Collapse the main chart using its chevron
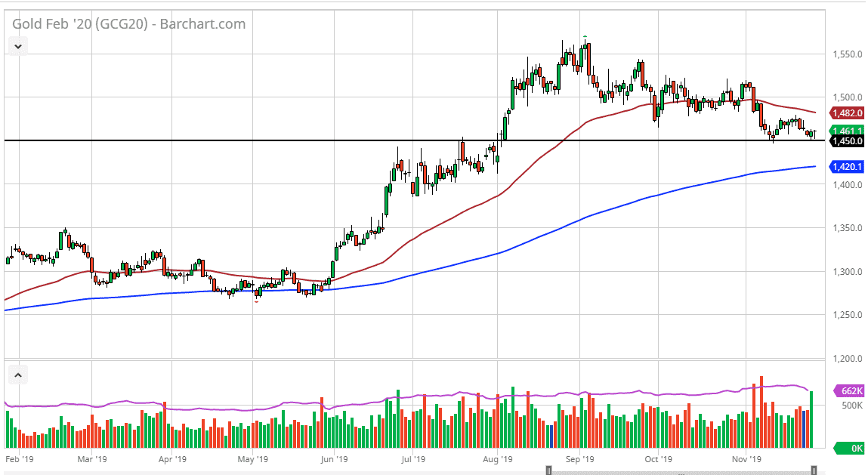 point(17,45)
